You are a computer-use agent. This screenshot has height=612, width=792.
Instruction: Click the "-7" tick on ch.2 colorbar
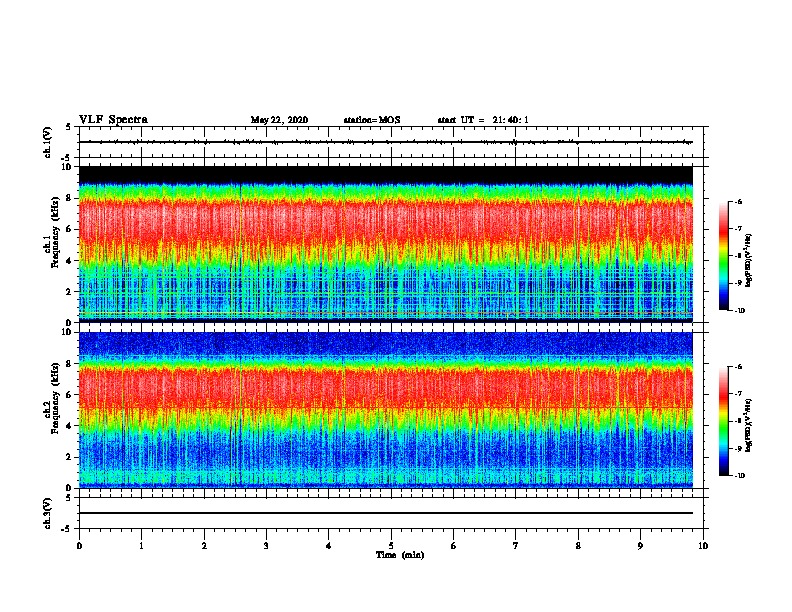coord(738,394)
